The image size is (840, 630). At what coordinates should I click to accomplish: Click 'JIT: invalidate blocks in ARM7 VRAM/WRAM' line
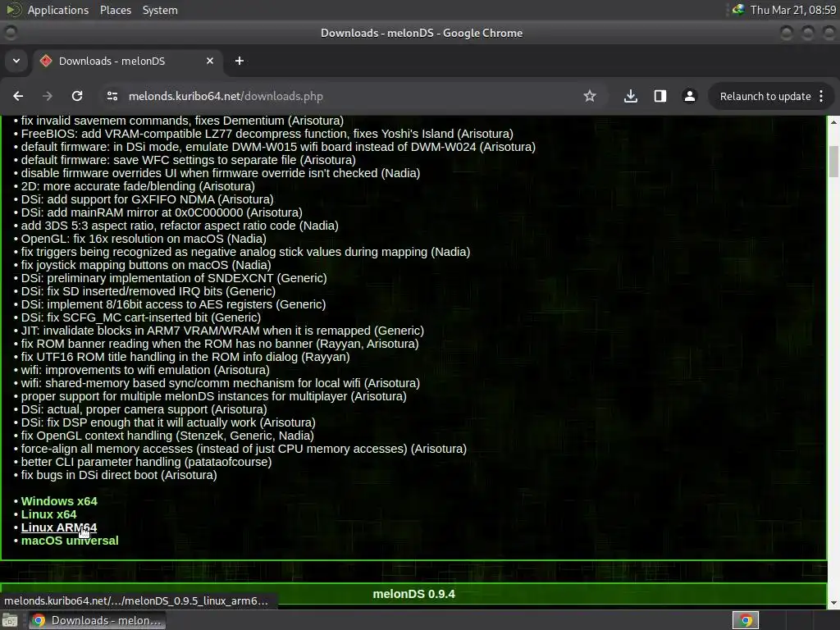click(x=222, y=331)
